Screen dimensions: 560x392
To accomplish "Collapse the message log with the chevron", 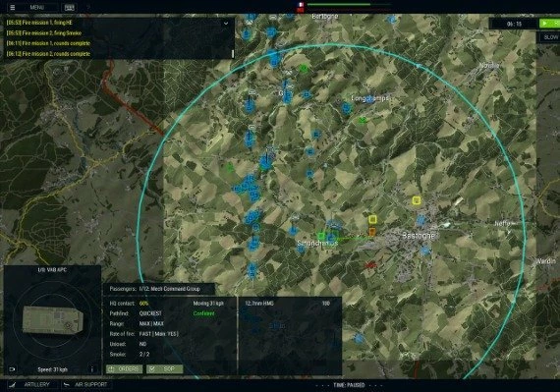I will click(226, 24).
